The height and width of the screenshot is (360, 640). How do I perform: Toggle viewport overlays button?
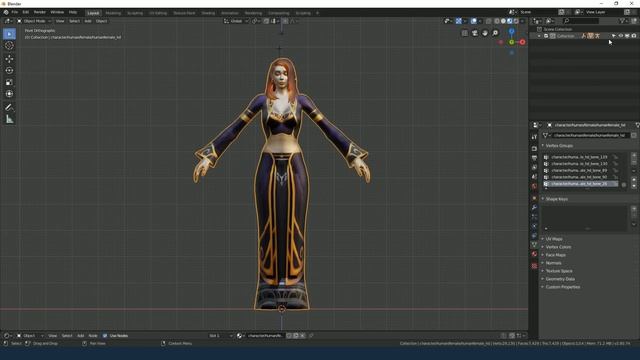click(473, 21)
